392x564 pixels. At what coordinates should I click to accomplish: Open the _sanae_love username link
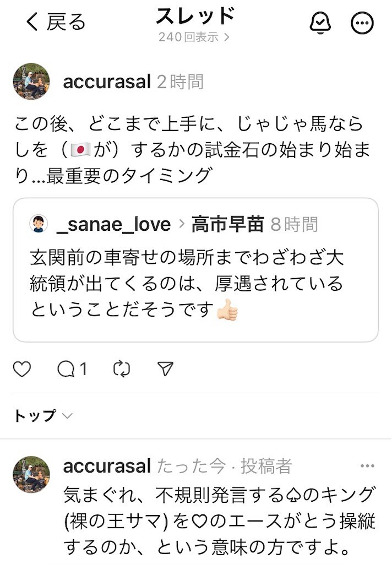pos(113,225)
